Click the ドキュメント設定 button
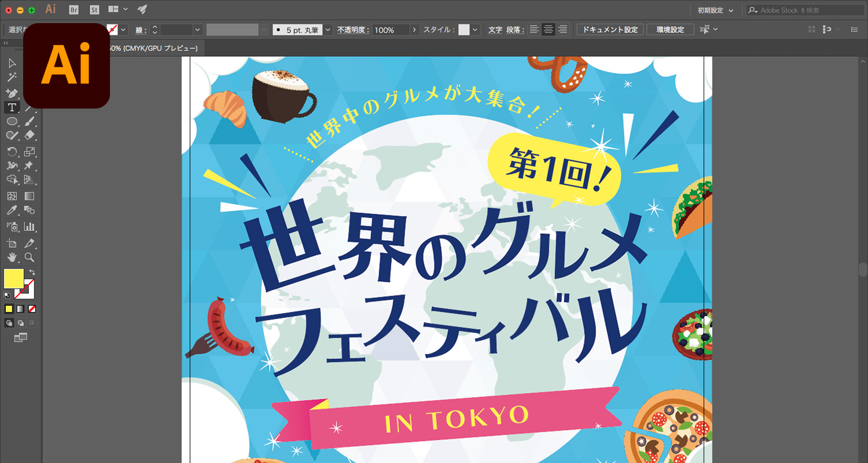Image resolution: width=868 pixels, height=463 pixels. point(610,30)
